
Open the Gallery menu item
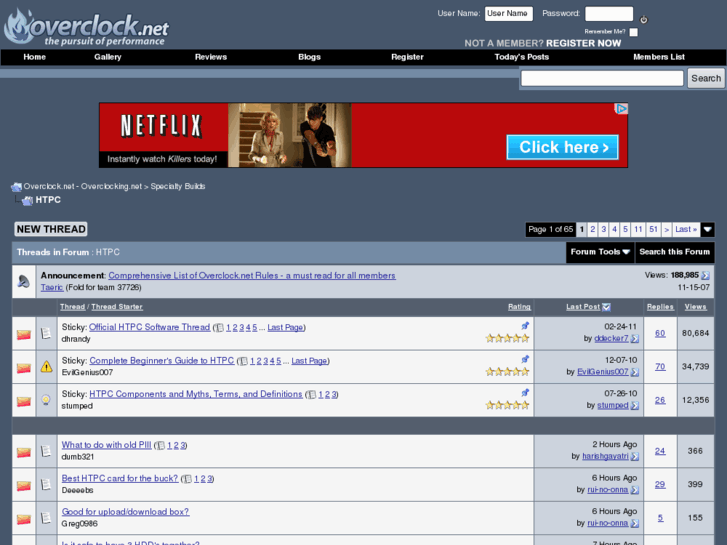point(108,57)
